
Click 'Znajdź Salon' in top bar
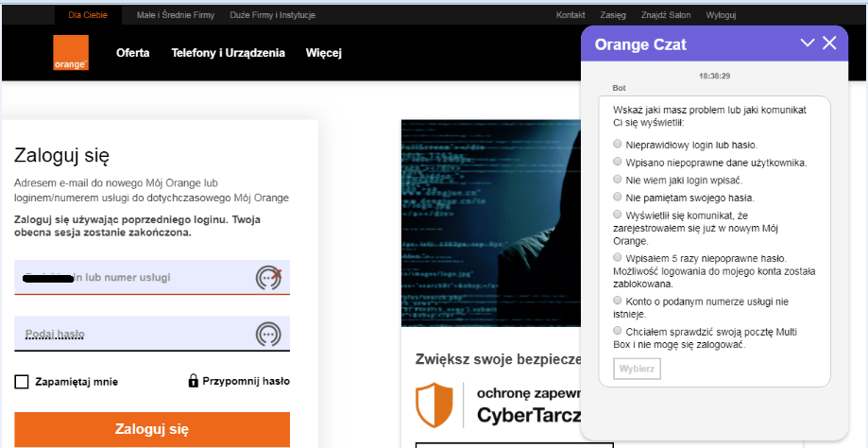[666, 15]
